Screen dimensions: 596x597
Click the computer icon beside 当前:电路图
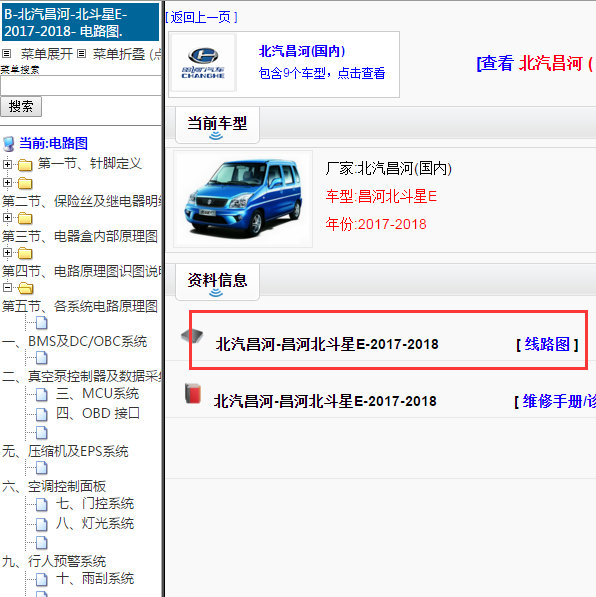pyautogui.click(x=9, y=144)
